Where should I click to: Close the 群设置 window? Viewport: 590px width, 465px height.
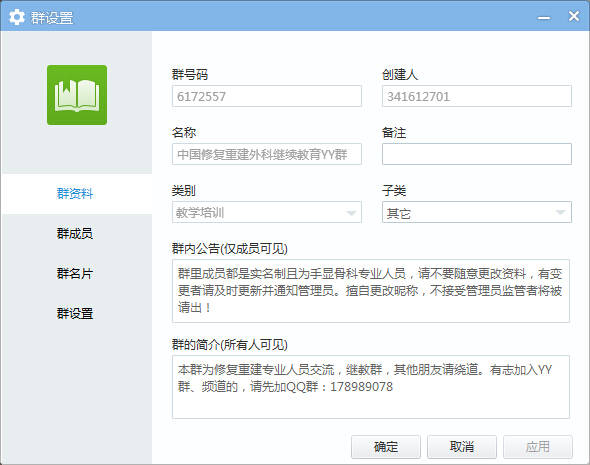[x=574, y=16]
